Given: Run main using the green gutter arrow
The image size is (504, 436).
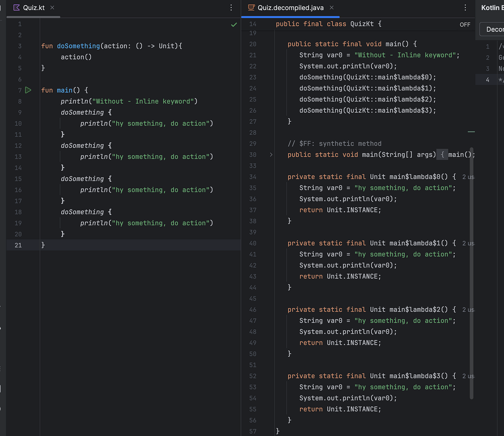Looking at the screenshot, I should pyautogui.click(x=28, y=90).
